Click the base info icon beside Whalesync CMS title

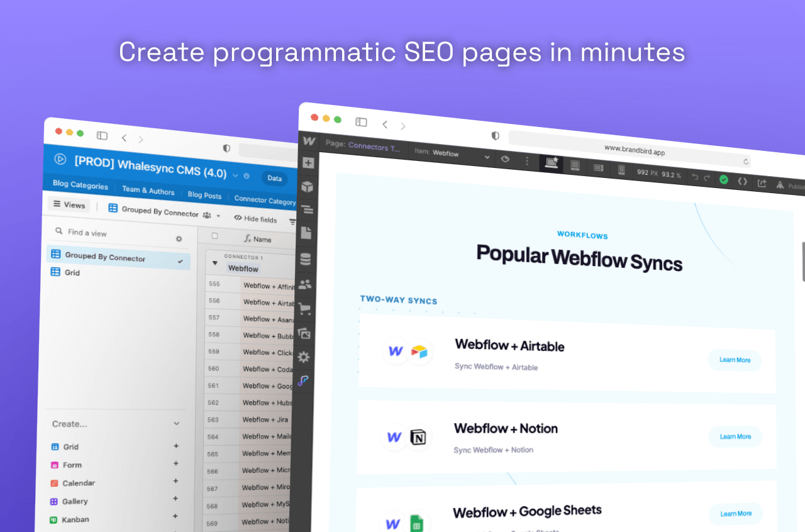pyautogui.click(x=247, y=176)
